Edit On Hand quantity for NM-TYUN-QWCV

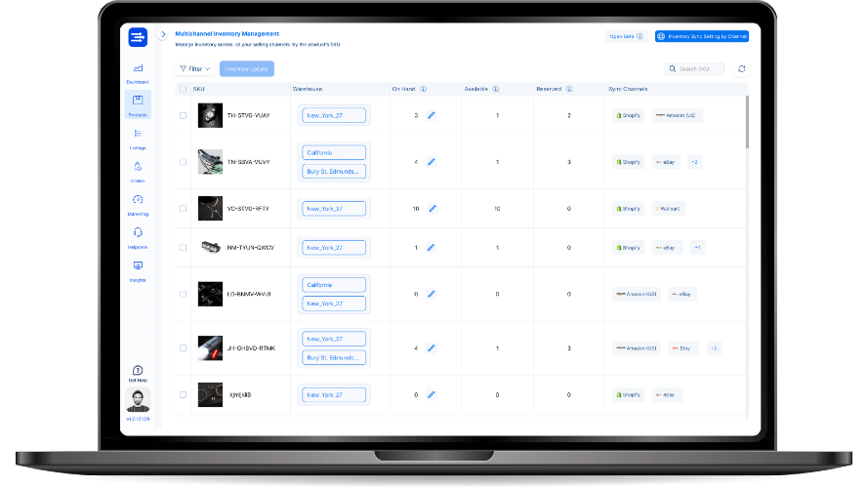(431, 248)
